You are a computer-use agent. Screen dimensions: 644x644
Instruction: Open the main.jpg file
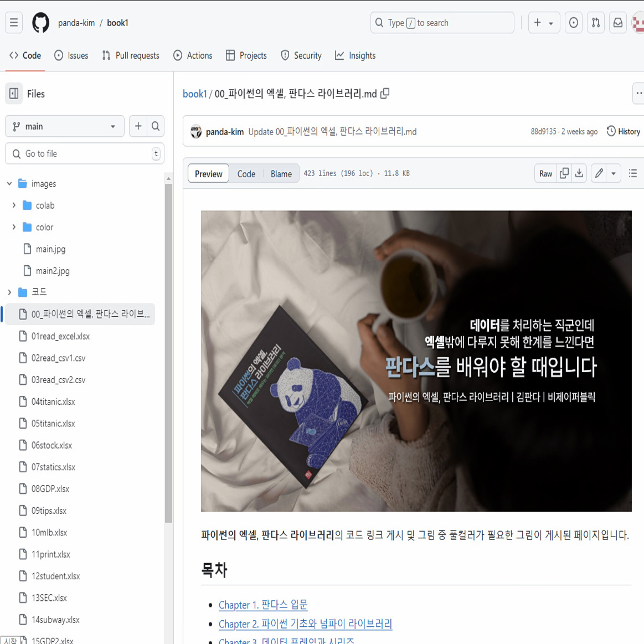pyautogui.click(x=50, y=249)
